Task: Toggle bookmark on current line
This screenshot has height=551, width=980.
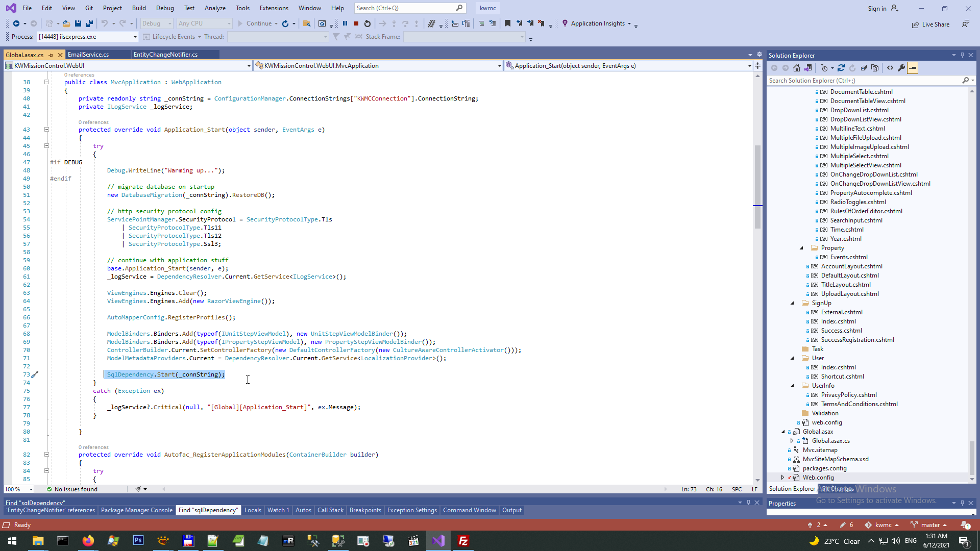Action: (x=507, y=23)
